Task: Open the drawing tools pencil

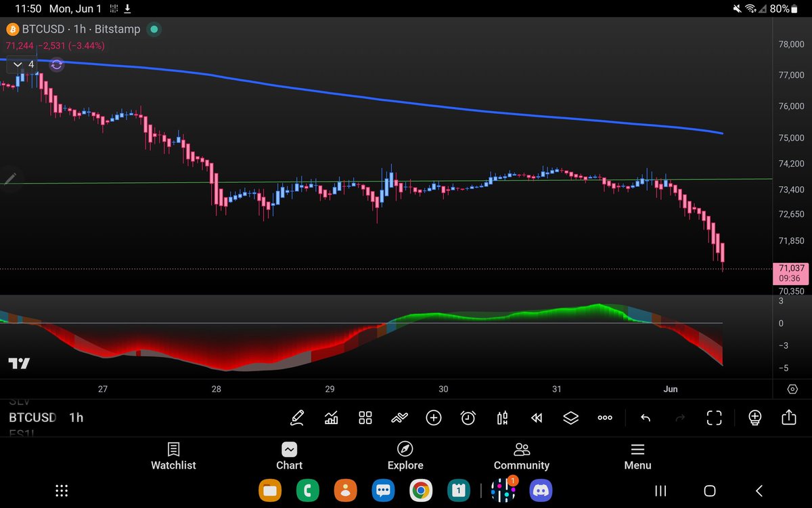Action: [296, 417]
